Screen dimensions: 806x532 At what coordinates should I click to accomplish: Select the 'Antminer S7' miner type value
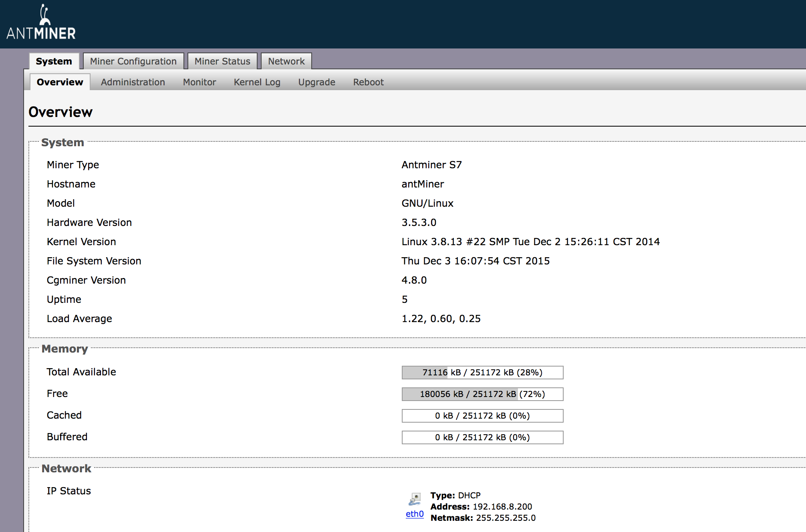432,165
